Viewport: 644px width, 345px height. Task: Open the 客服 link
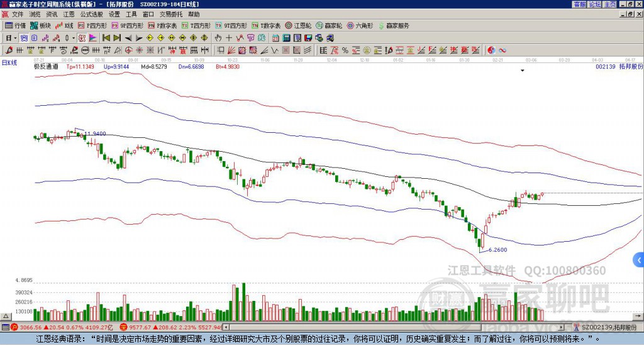coord(579,4)
